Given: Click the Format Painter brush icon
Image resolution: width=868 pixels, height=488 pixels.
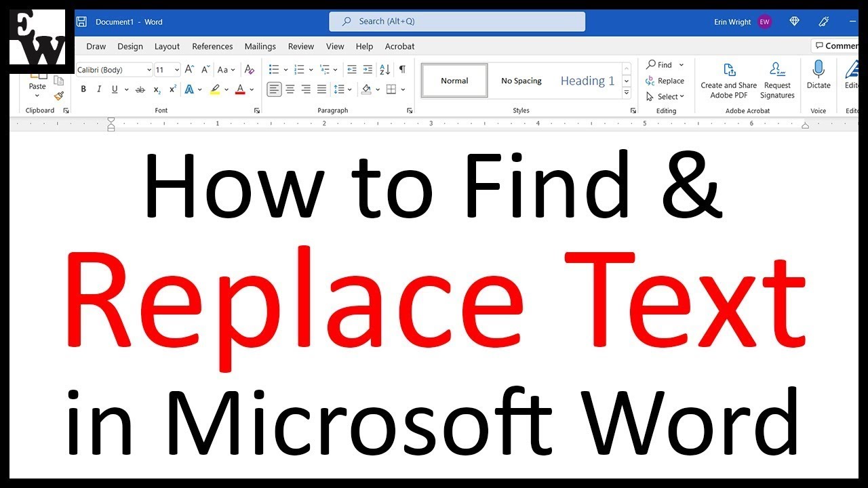Looking at the screenshot, I should coord(58,96).
